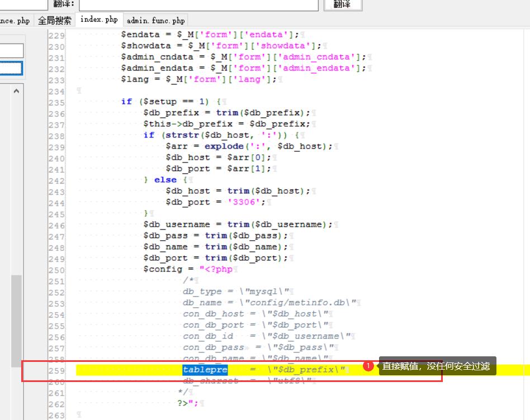Click the 翻译 translate button
The image size is (530, 420).
[343, 4]
